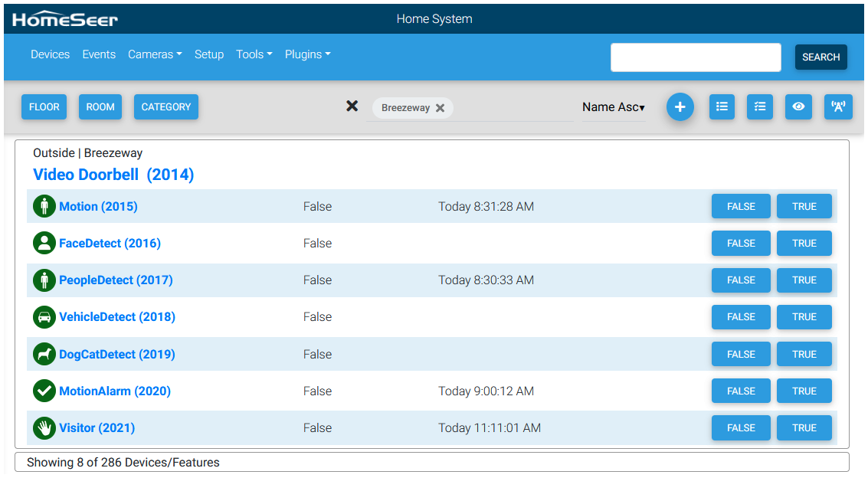
Task: Click the Visitor hand icon
Action: coord(44,427)
